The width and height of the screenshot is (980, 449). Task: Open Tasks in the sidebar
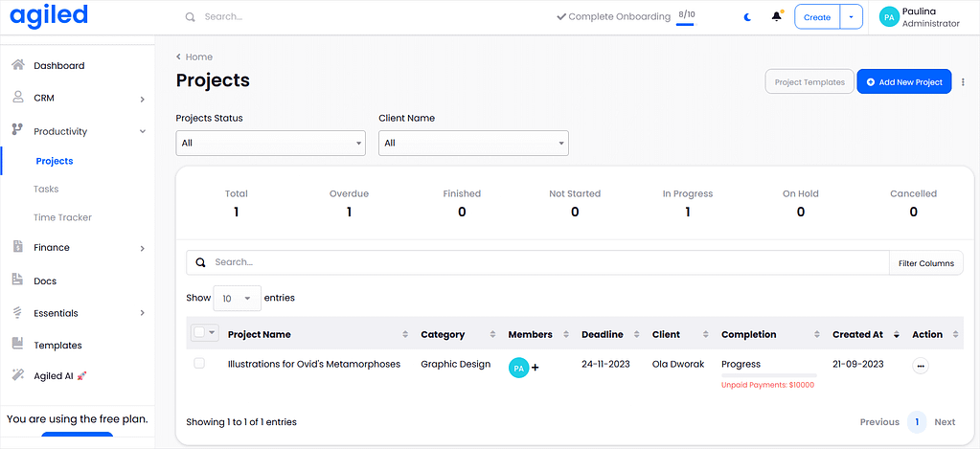tap(46, 189)
